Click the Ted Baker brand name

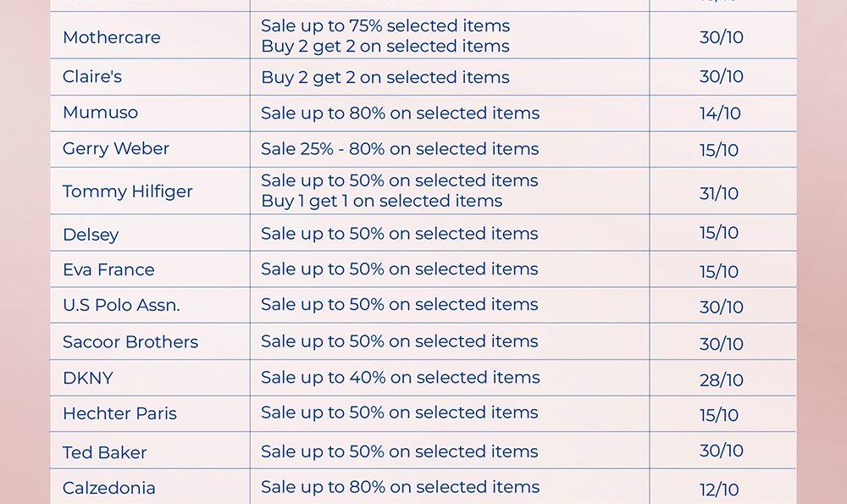[x=105, y=453]
